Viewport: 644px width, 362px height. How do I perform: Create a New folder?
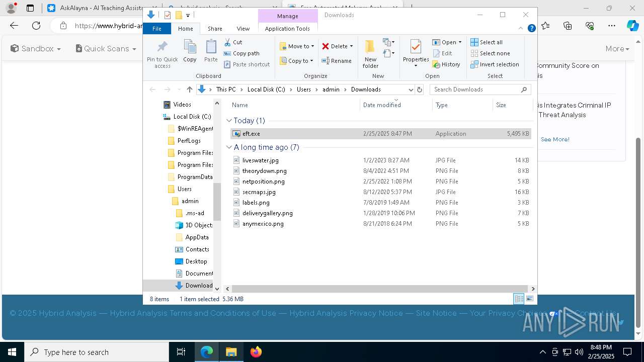coord(370,54)
